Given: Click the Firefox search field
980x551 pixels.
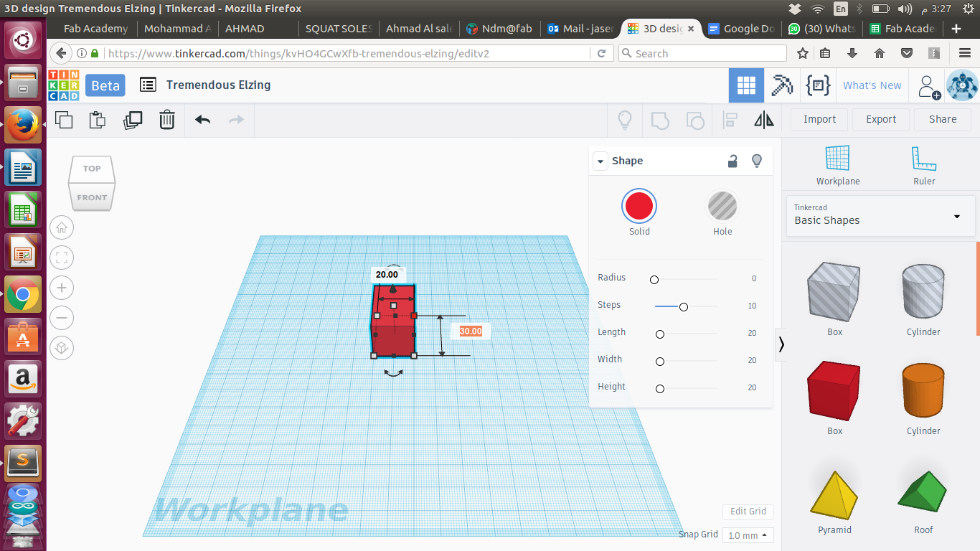Looking at the screenshot, I should tap(702, 53).
